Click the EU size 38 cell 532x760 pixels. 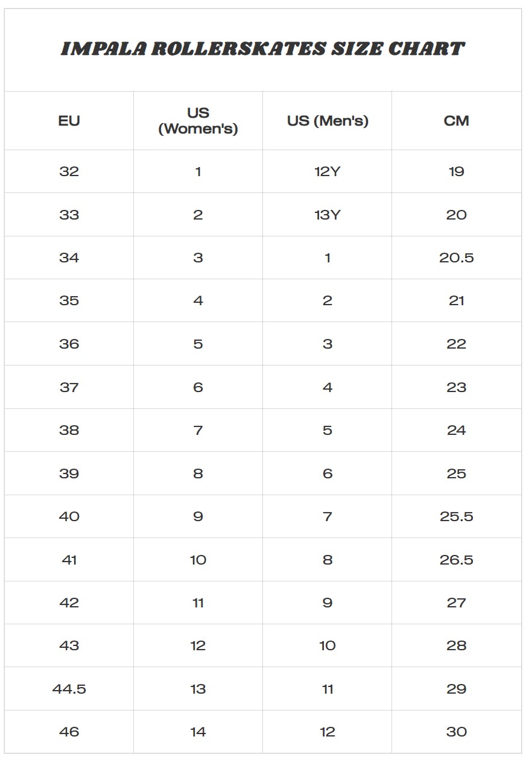(x=69, y=430)
